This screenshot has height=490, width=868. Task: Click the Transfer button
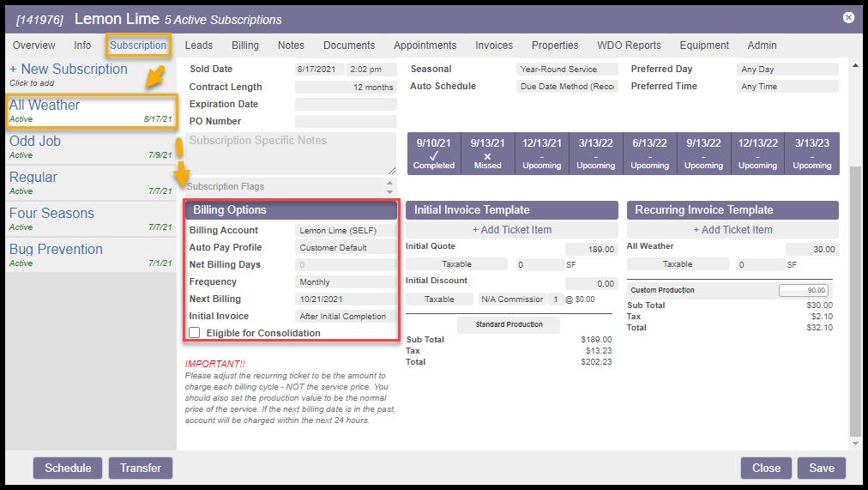pyautogui.click(x=141, y=468)
